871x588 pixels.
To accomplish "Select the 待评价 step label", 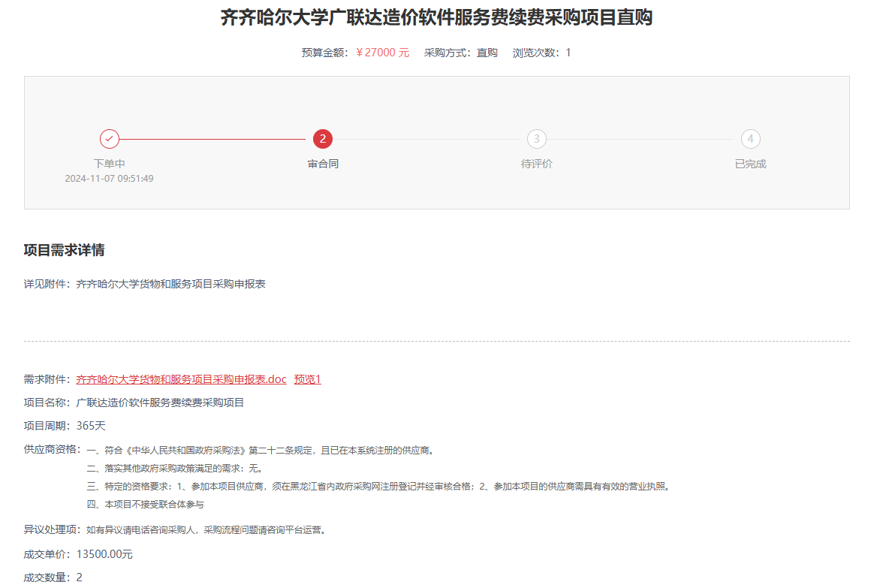I will [536, 164].
